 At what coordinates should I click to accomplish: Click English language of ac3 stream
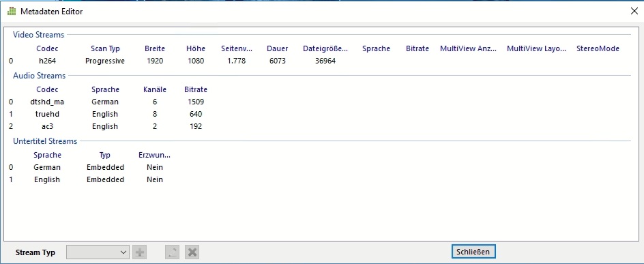pyautogui.click(x=105, y=126)
